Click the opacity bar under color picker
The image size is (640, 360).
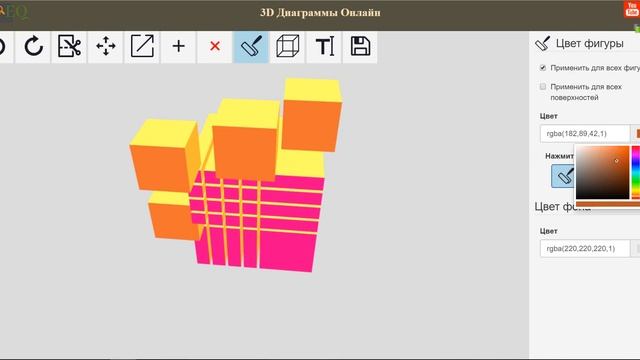click(608, 204)
